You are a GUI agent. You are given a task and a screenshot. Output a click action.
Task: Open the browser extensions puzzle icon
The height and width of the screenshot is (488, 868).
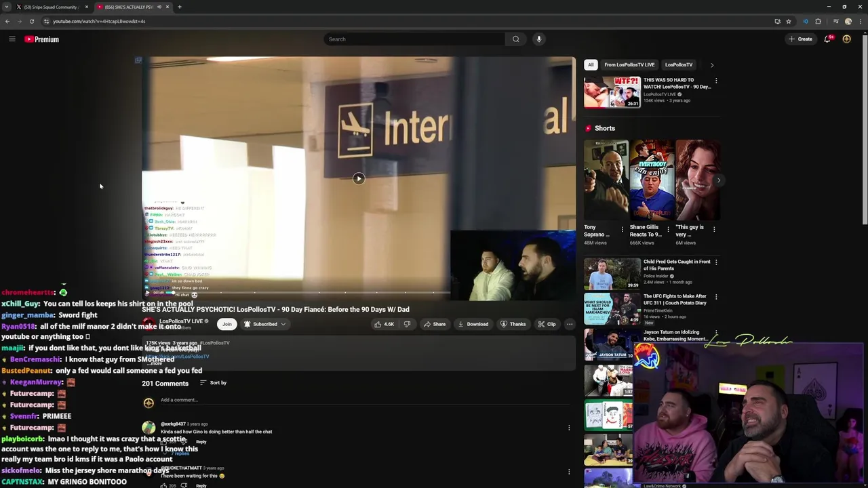coord(818,21)
